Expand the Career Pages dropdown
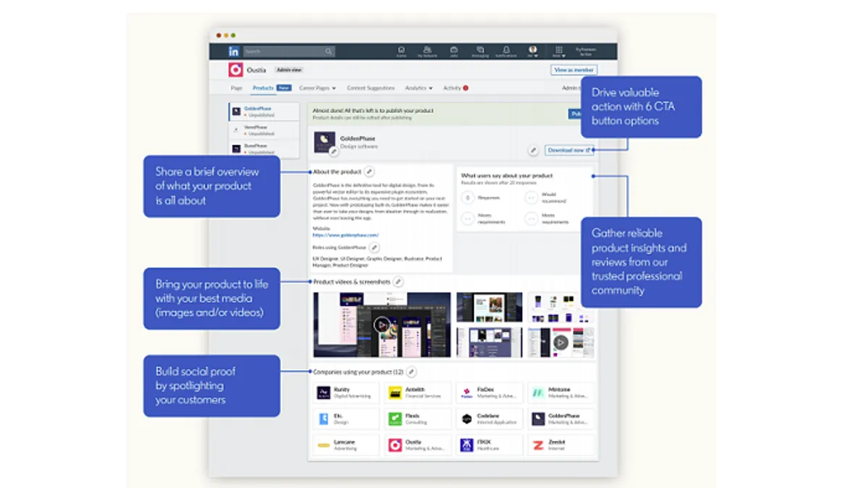The height and width of the screenshot is (488, 868). tap(318, 88)
